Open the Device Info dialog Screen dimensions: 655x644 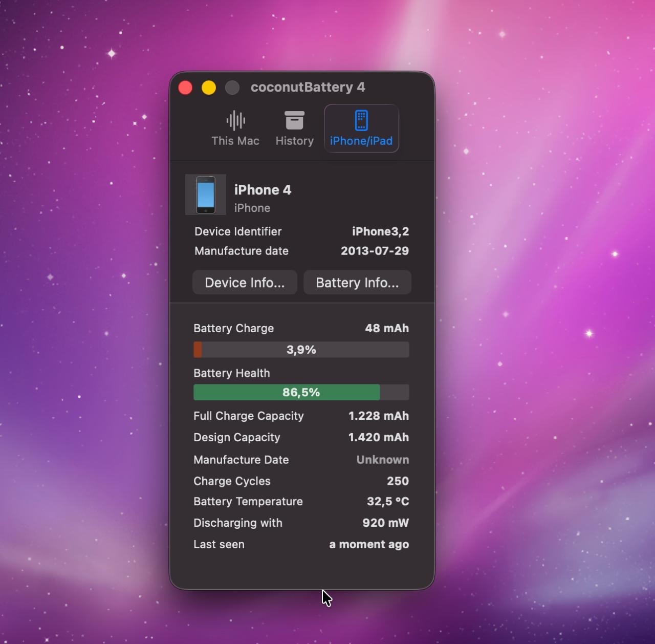tap(245, 283)
